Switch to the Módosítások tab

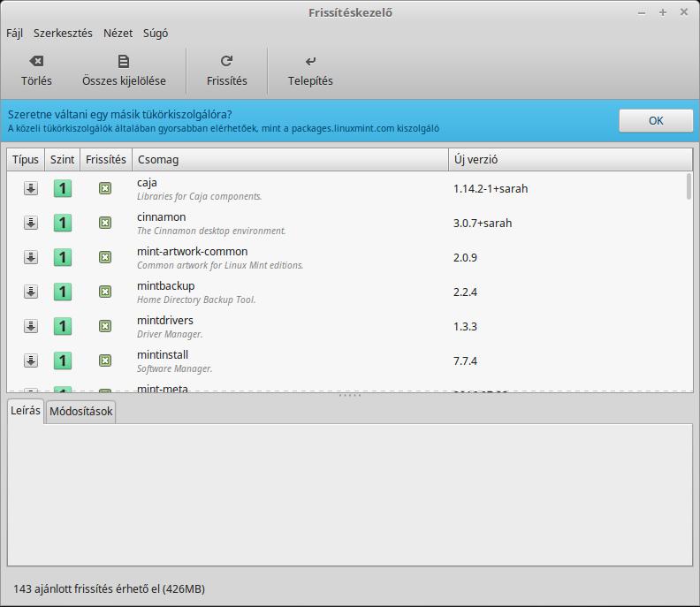(80, 412)
